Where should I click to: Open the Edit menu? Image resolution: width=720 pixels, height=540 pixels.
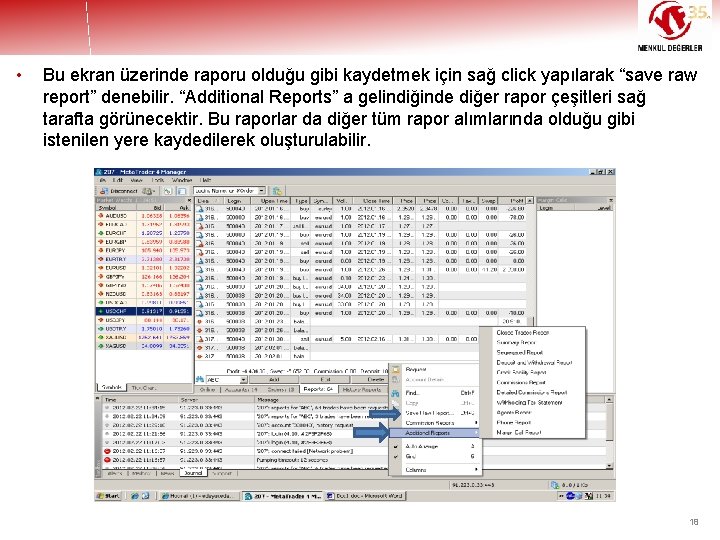118,180
